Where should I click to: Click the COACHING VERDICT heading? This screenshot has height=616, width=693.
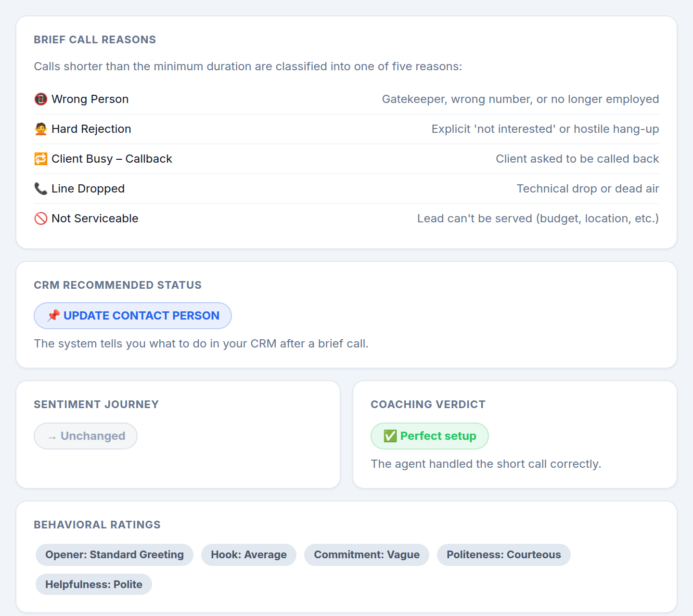click(428, 405)
